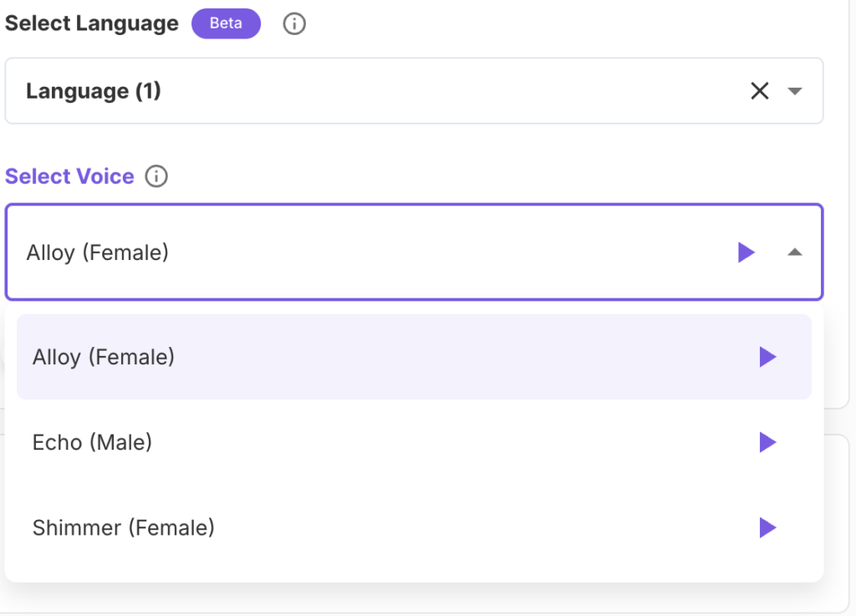Image resolution: width=856 pixels, height=616 pixels.
Task: Open the Language (1) combo box
Action: click(x=376, y=91)
